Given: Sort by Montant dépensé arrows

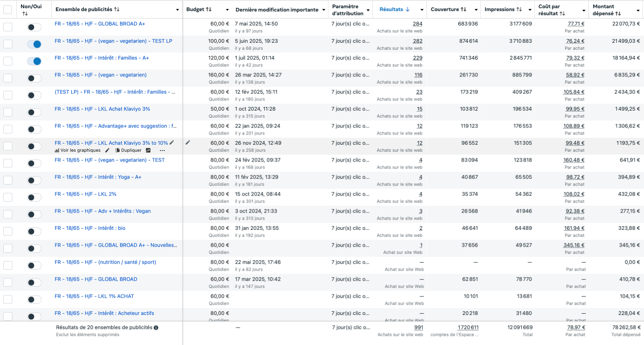Looking at the screenshot, I should pos(618,14).
